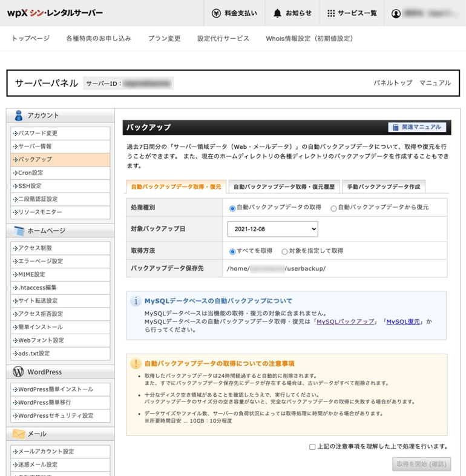
Task: Click the サービス一覧 header link
Action: click(x=352, y=13)
